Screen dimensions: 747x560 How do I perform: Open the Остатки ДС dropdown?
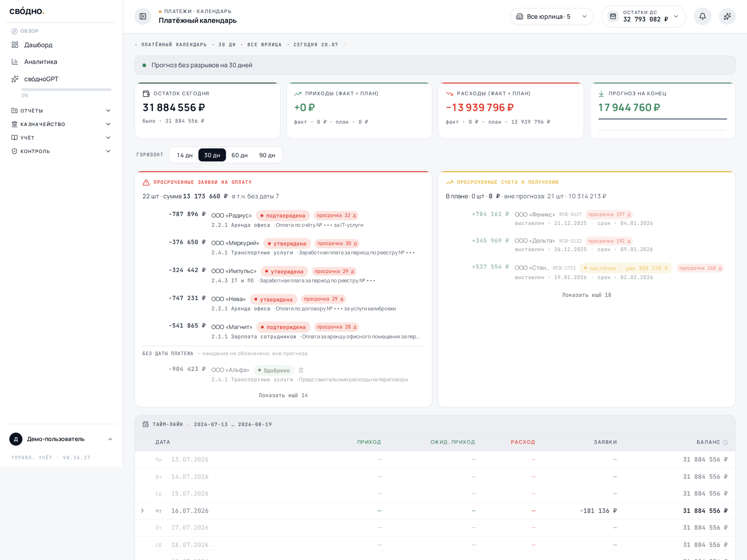pos(643,17)
